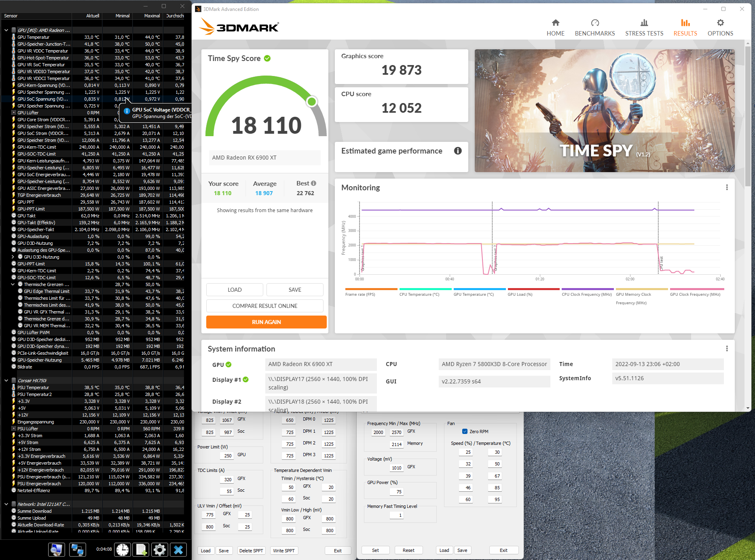Click the Delete SPPT button
Screen dimensions: 755x560
[x=251, y=551]
